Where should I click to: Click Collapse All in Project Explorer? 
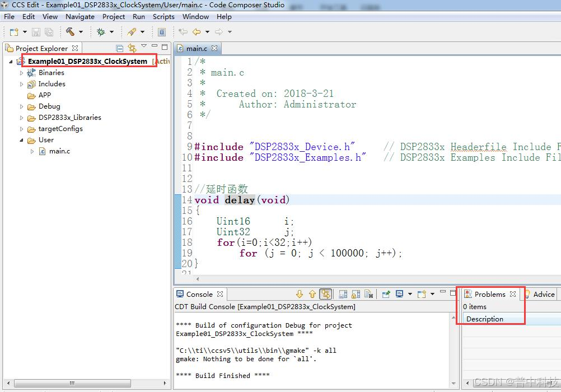[120, 48]
